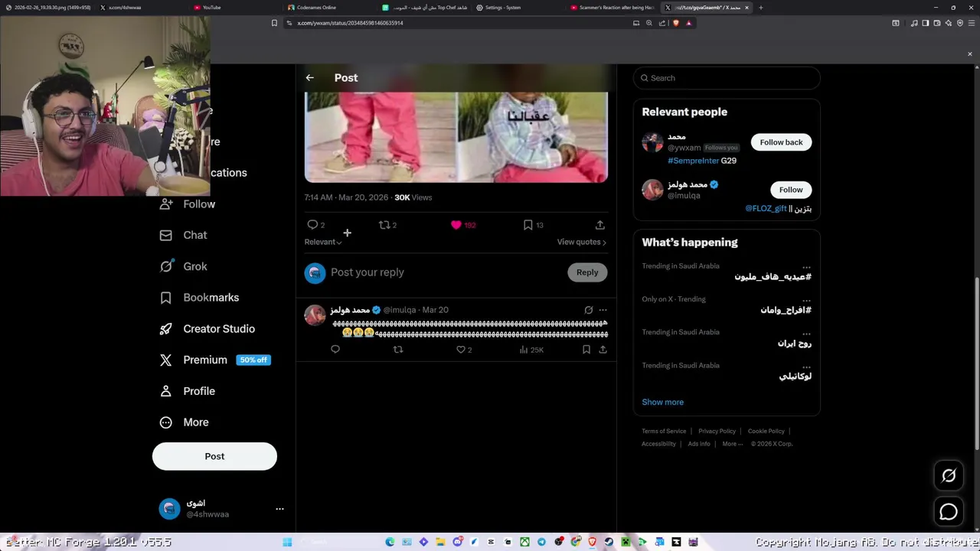Open options dots for the لوكاتيلي trend

coord(806,367)
